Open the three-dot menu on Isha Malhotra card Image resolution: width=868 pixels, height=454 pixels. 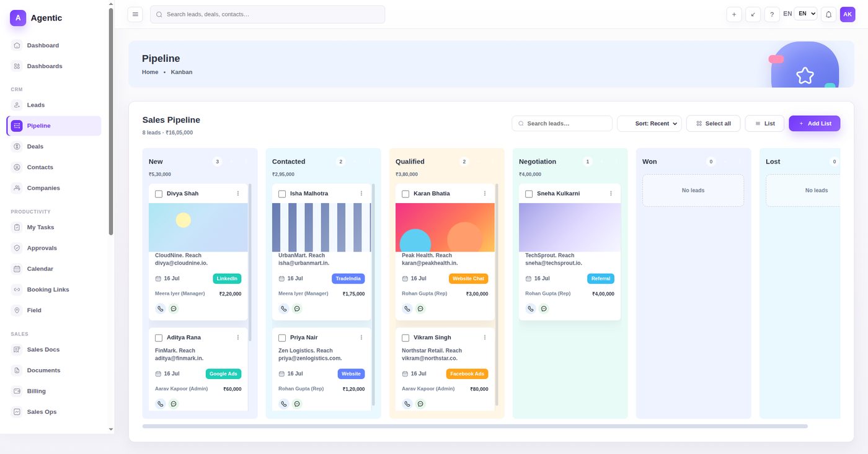point(361,193)
